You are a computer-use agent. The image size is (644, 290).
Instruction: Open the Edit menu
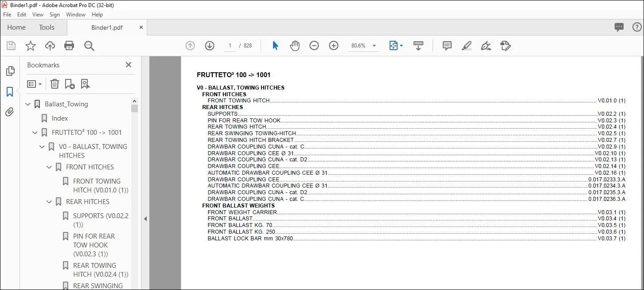[22, 15]
